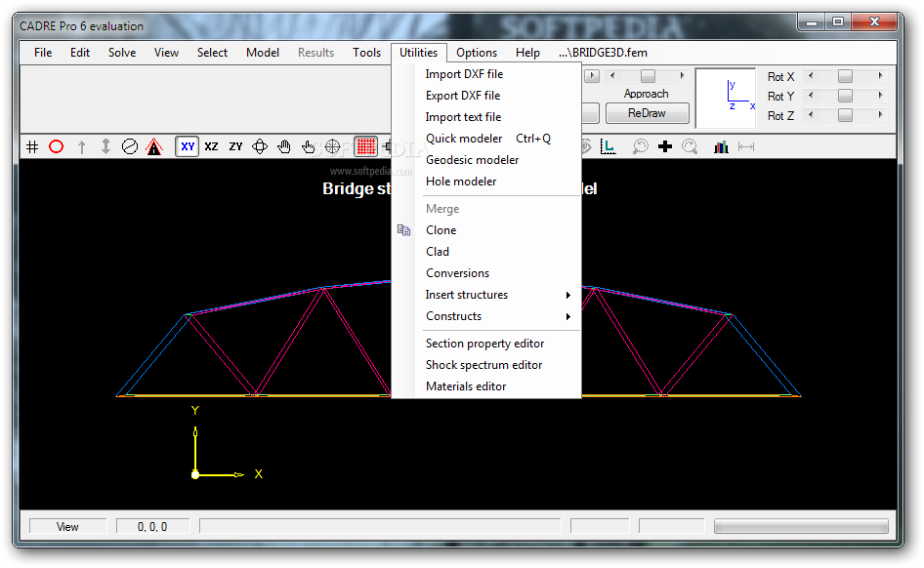The height and width of the screenshot is (568, 924).
Task: Click the View status bar field
Action: (x=67, y=527)
